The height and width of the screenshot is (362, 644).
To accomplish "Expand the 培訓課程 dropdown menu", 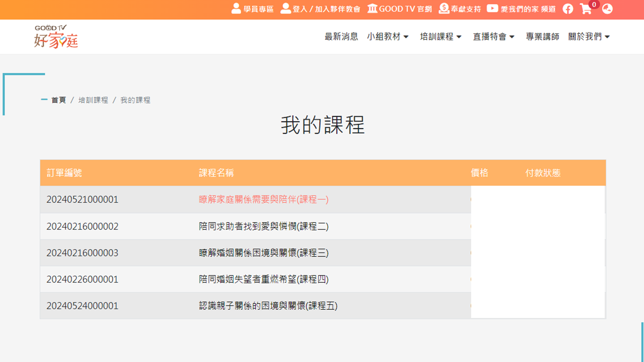I will click(441, 37).
